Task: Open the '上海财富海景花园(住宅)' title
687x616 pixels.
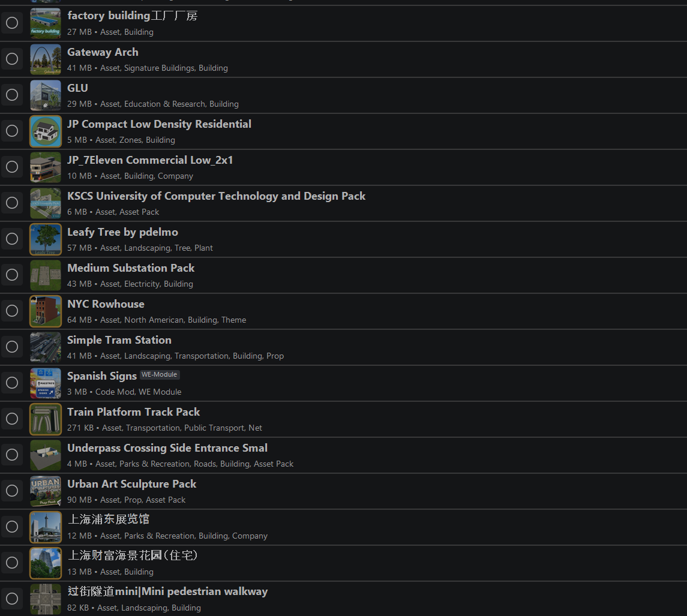Action: coord(133,555)
